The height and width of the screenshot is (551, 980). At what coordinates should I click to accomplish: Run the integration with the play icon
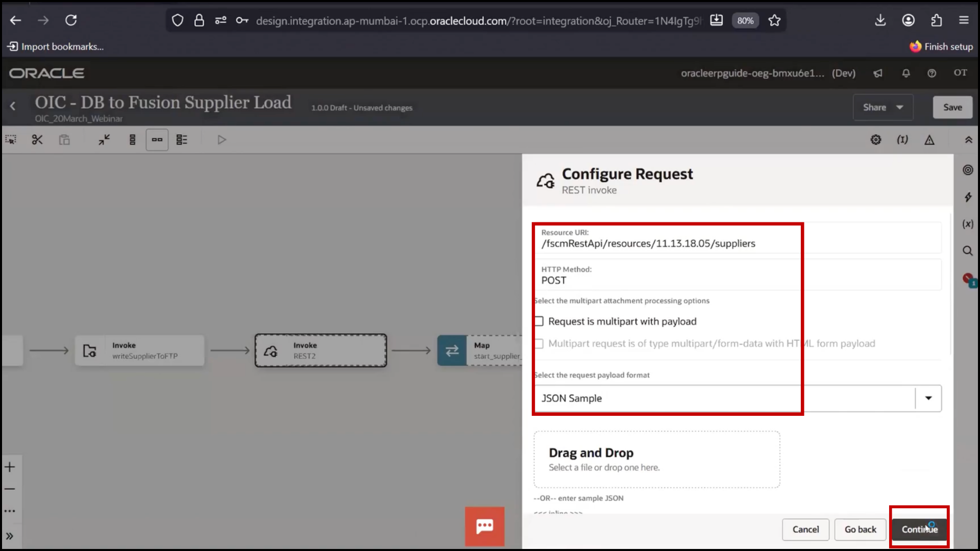pyautogui.click(x=222, y=140)
